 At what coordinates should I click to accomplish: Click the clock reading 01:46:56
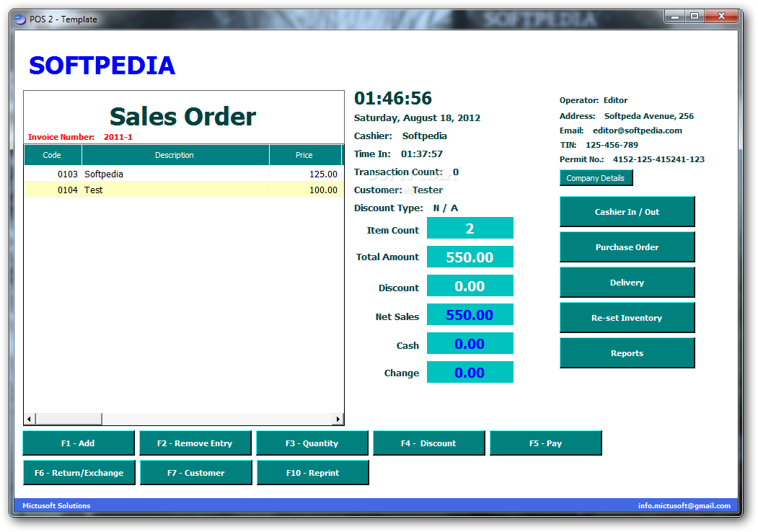click(x=393, y=98)
